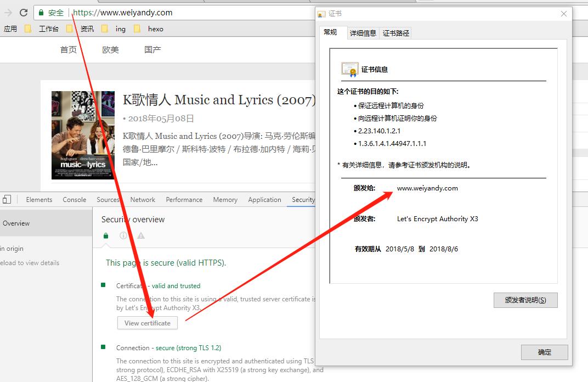Viewport: 588px width, 382px height.
Task: Click the Music and Lyrics movie poster
Action: [x=83, y=135]
